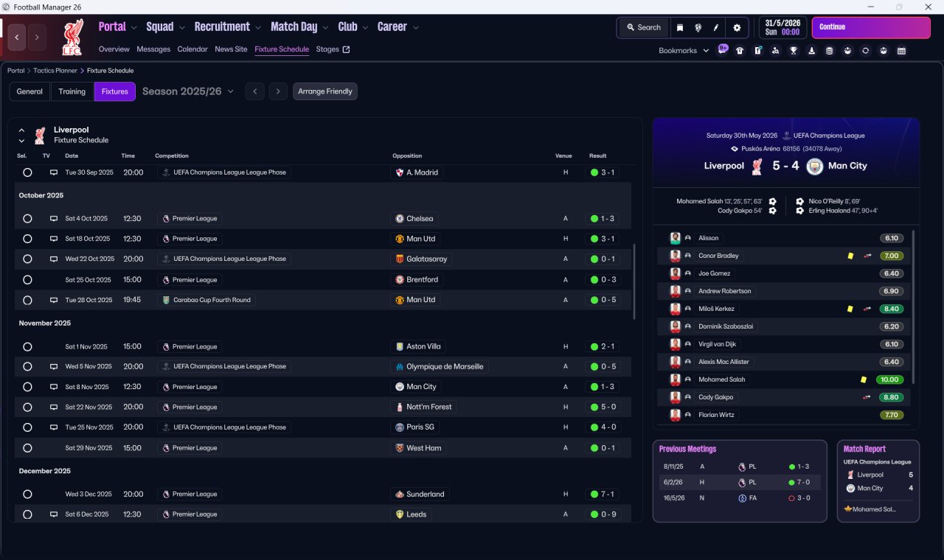Screen dimensions: 944x560
Task: Click the Man City crest in match header
Action: tap(815, 166)
